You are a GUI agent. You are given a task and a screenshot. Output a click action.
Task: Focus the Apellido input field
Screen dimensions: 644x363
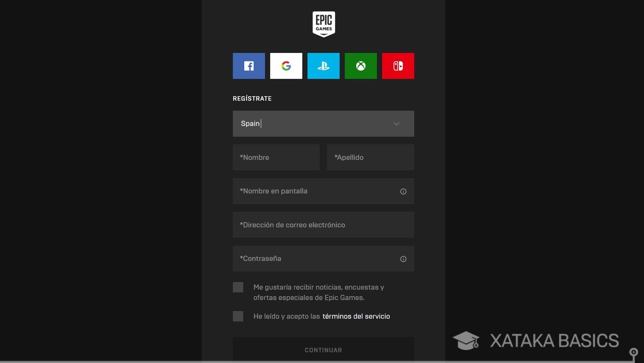(371, 157)
